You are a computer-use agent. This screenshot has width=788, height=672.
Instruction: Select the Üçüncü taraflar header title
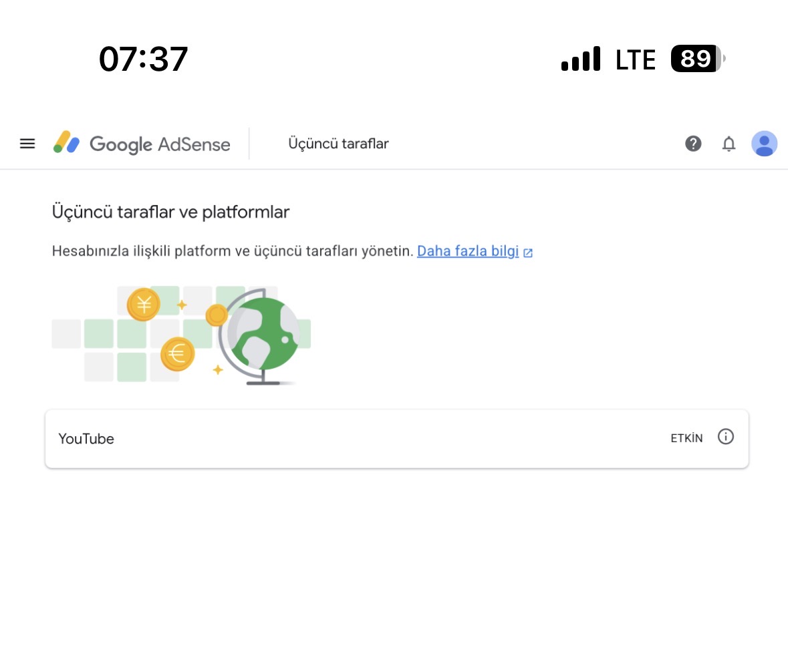pos(338,144)
